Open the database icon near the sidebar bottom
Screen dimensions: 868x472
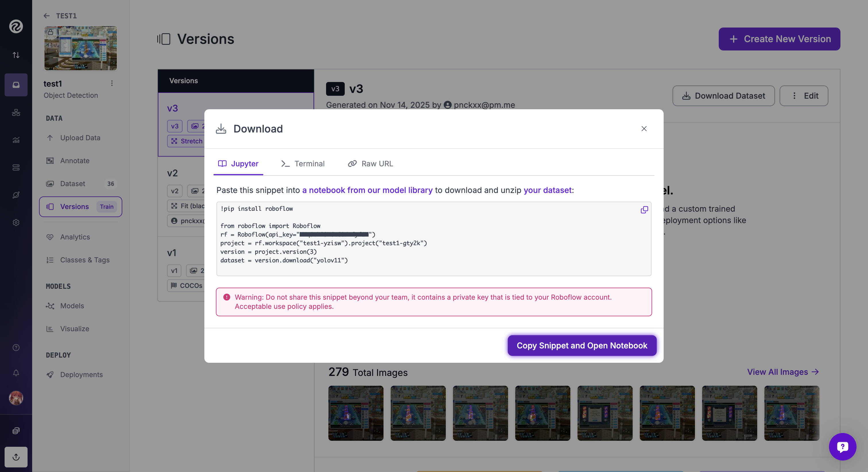coord(16,431)
